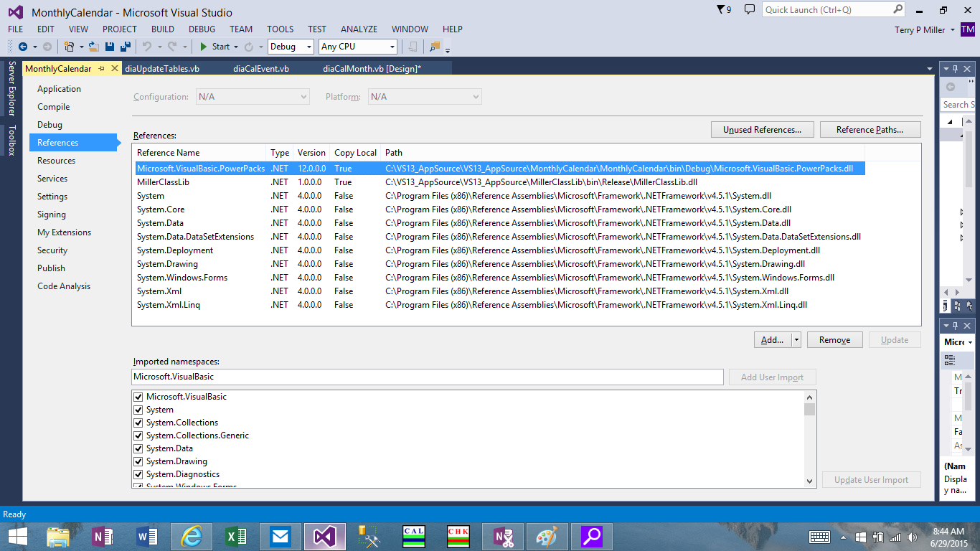The image size is (980, 551).
Task: Click the Add reference button
Action: pos(773,340)
